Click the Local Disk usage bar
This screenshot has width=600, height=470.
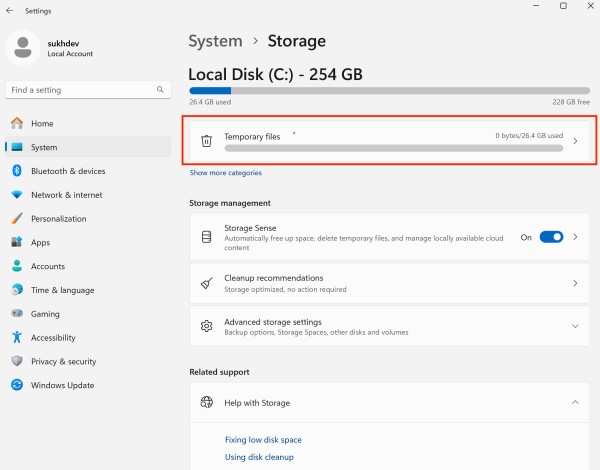[389, 90]
